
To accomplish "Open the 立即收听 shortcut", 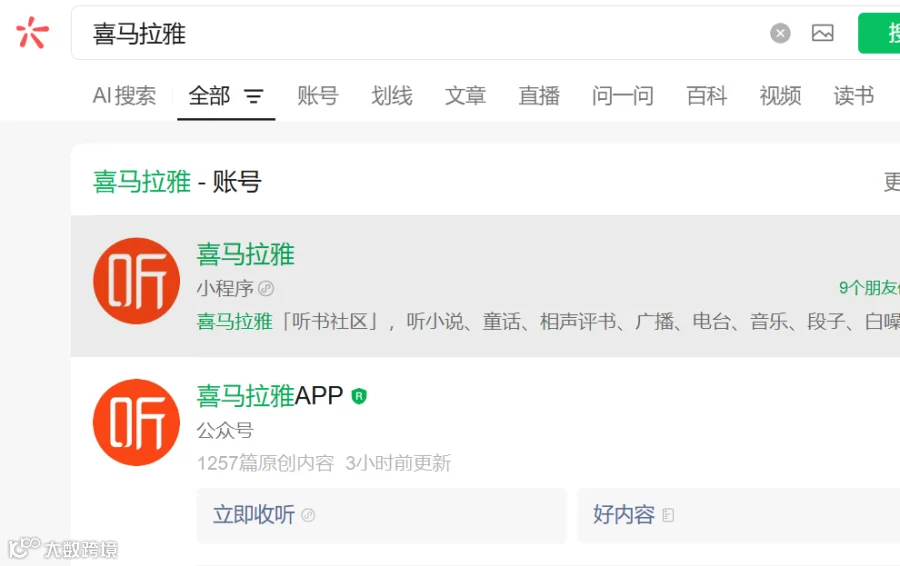I will click(381, 515).
